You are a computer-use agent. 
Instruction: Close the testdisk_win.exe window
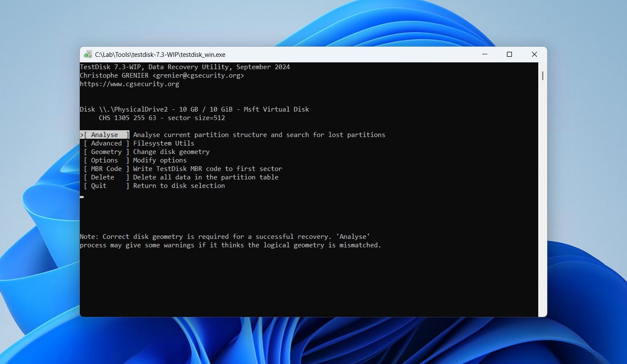[534, 54]
